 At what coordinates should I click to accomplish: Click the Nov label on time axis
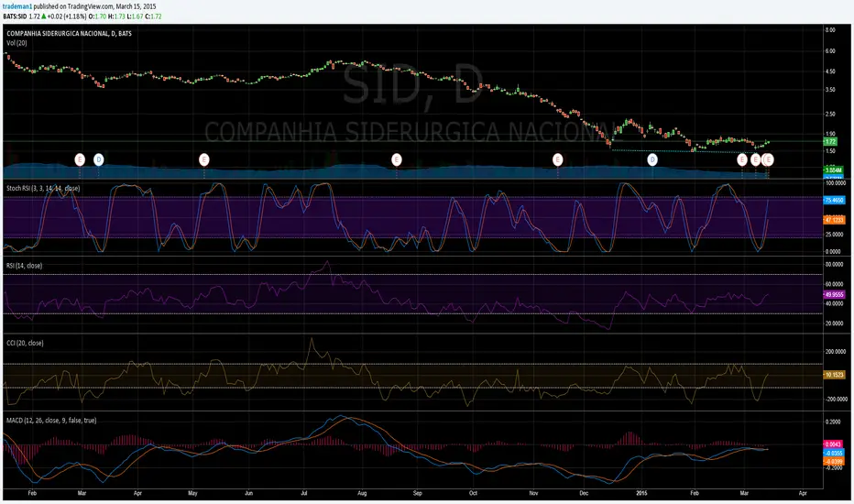(533, 493)
